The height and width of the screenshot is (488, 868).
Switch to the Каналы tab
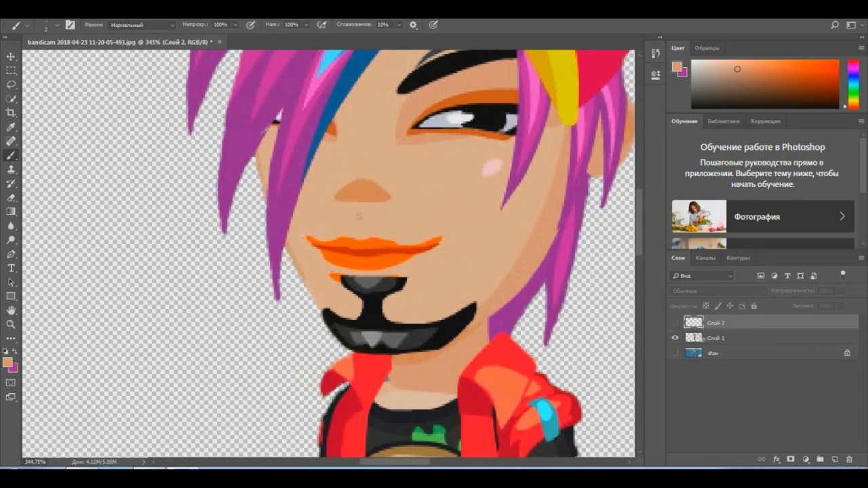705,258
